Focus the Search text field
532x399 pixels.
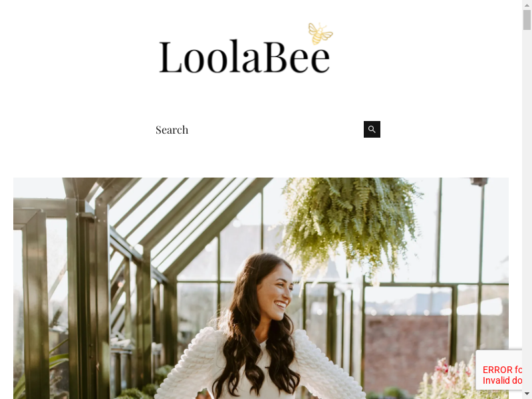tap(258, 130)
